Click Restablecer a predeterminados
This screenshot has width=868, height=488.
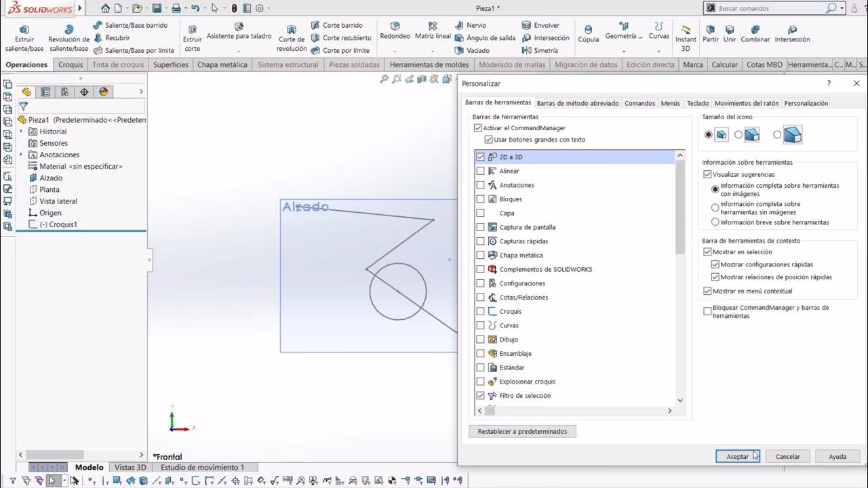521,431
